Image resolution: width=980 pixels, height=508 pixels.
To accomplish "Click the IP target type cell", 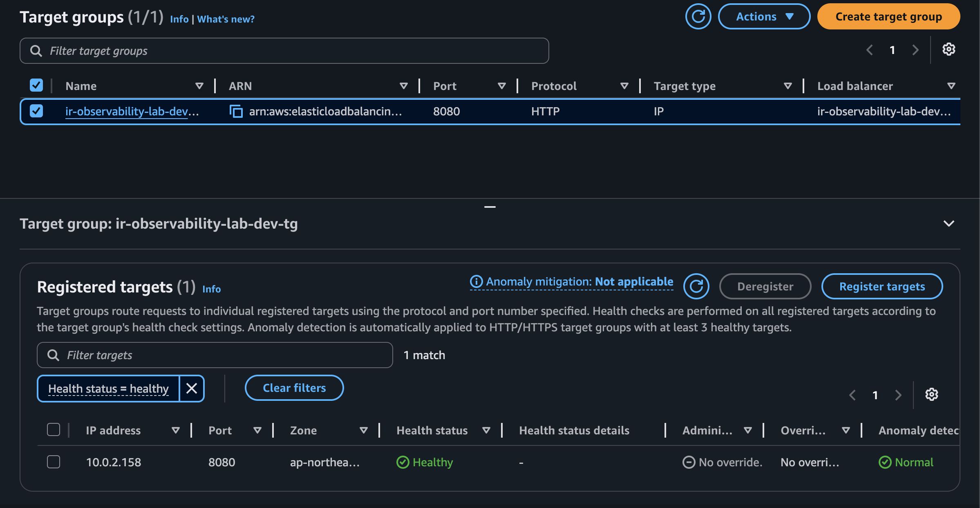I will 658,111.
